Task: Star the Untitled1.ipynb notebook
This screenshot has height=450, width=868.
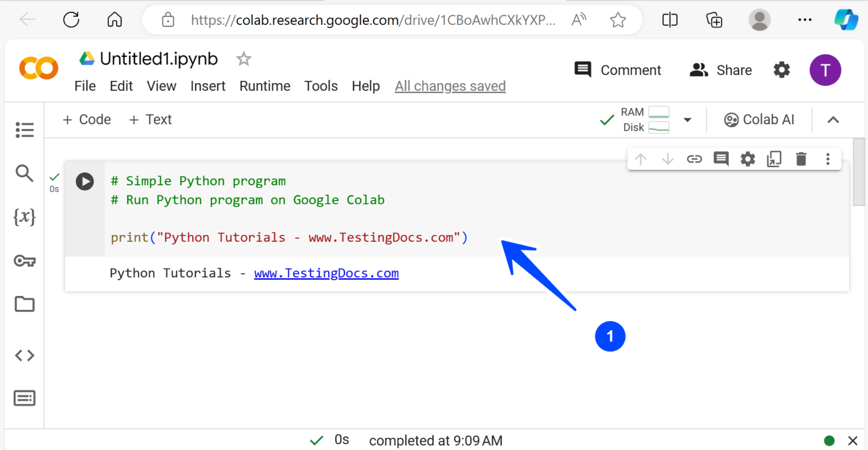Action: [x=243, y=58]
